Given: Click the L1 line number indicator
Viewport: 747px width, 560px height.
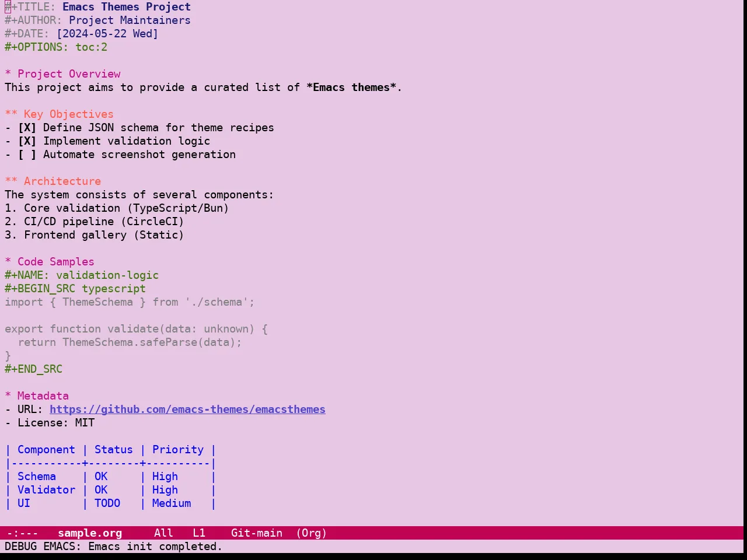Looking at the screenshot, I should 199,533.
